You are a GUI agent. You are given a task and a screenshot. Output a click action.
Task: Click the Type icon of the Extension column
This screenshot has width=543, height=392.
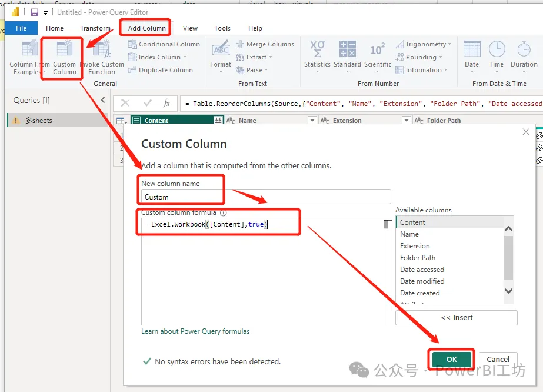pyautogui.click(x=325, y=121)
